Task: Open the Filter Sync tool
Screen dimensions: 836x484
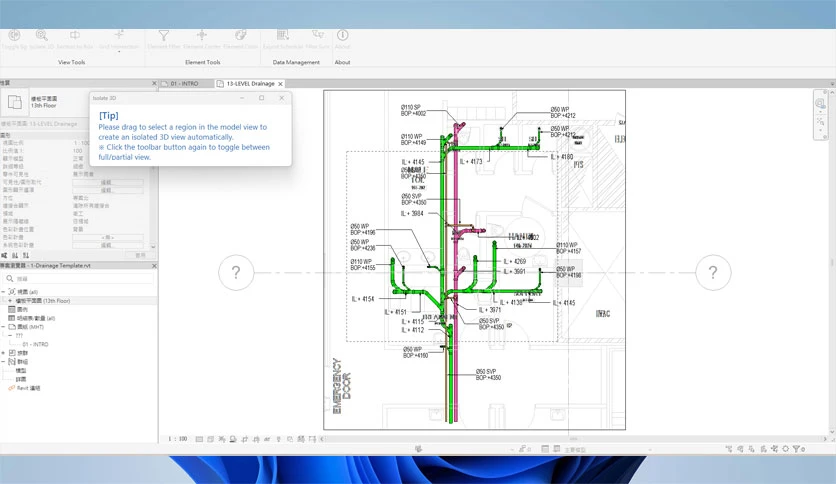Action: [x=318, y=35]
